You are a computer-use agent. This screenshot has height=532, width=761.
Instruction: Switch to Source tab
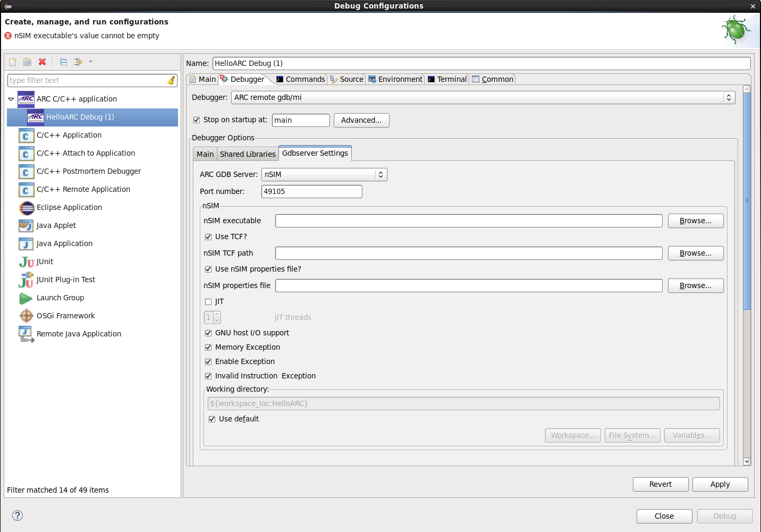(x=346, y=79)
